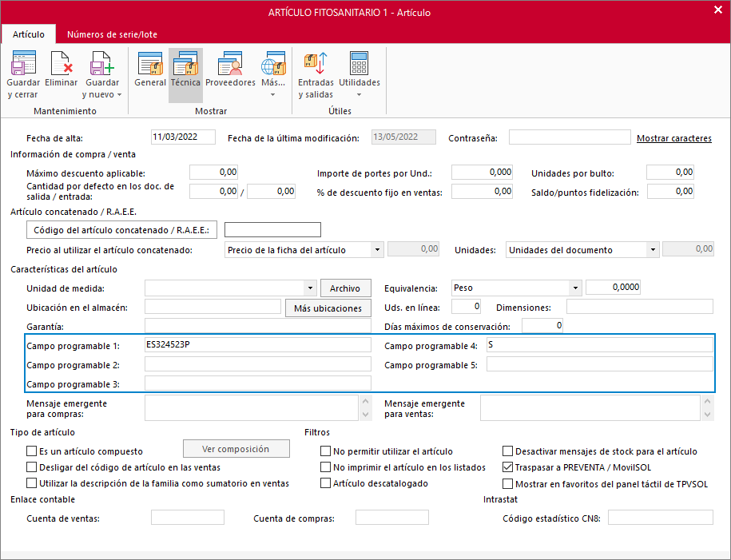Click the Uds. en línea field

467,306
